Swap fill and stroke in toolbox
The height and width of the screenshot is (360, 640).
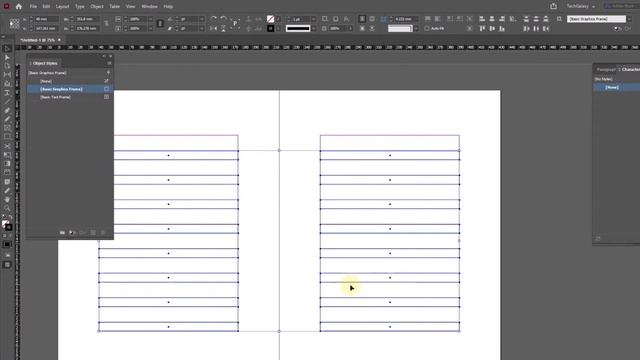click(10, 218)
